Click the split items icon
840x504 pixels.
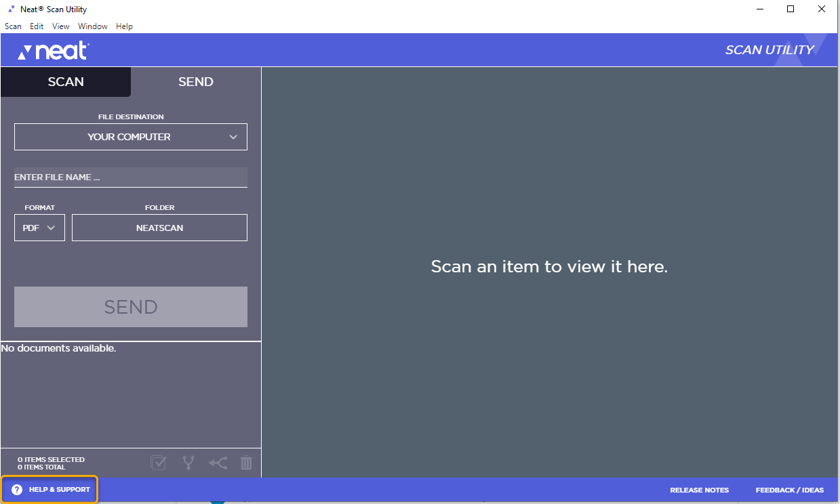[188, 463]
